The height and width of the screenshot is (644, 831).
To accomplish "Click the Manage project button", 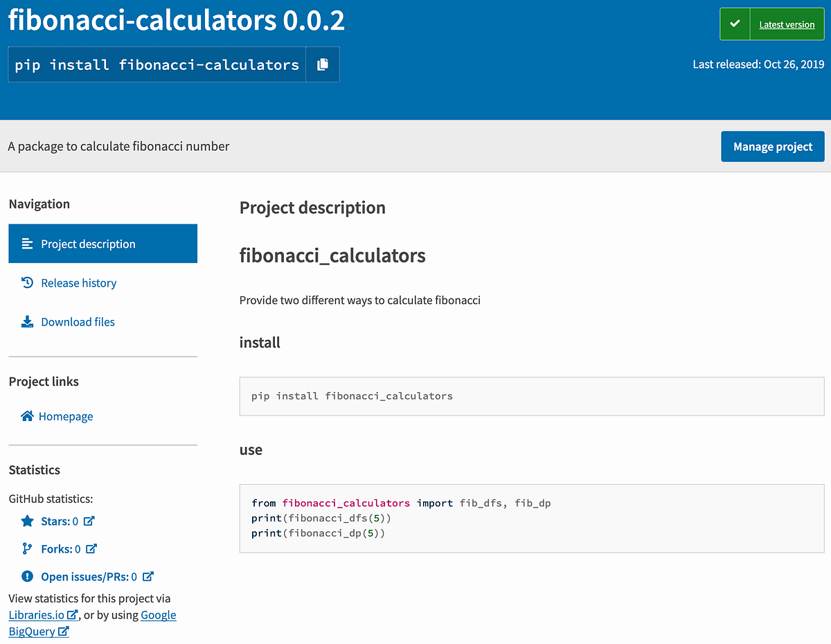I will pyautogui.click(x=772, y=146).
